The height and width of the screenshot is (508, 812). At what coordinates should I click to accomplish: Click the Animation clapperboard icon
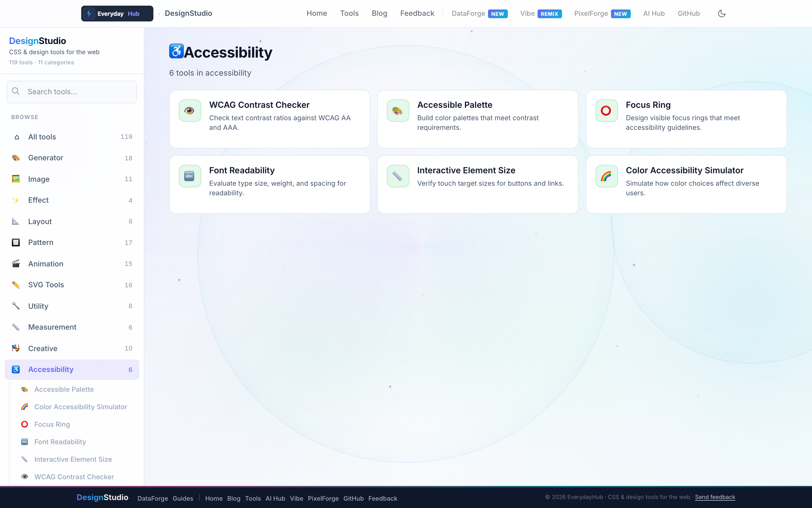click(x=16, y=264)
